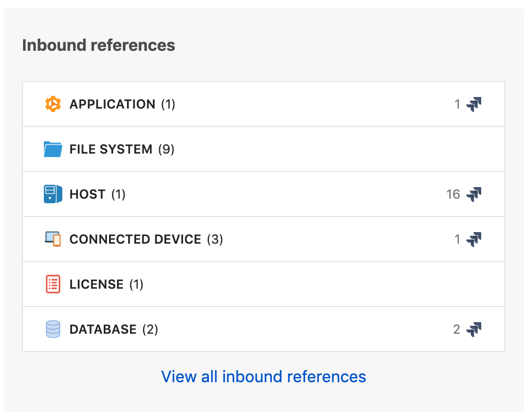
Task: Open View all inbound references link
Action: 264,376
